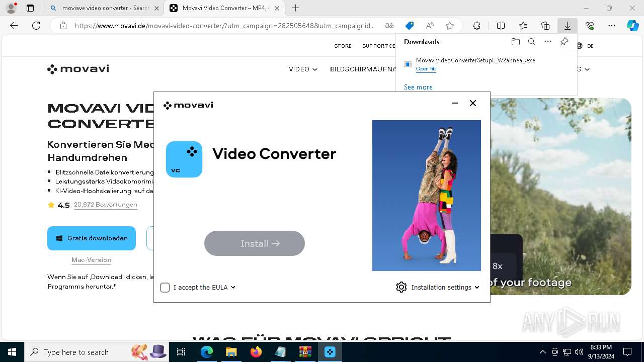Open the DE language selector
Viewport: 644px width, 362px height.
tap(585, 46)
